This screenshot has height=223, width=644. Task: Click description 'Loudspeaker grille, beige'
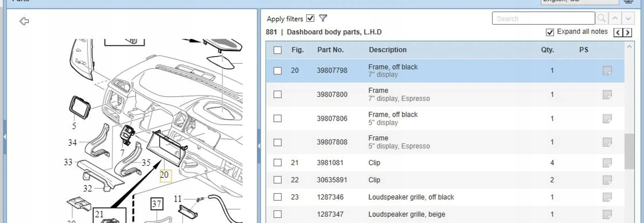coord(407,214)
